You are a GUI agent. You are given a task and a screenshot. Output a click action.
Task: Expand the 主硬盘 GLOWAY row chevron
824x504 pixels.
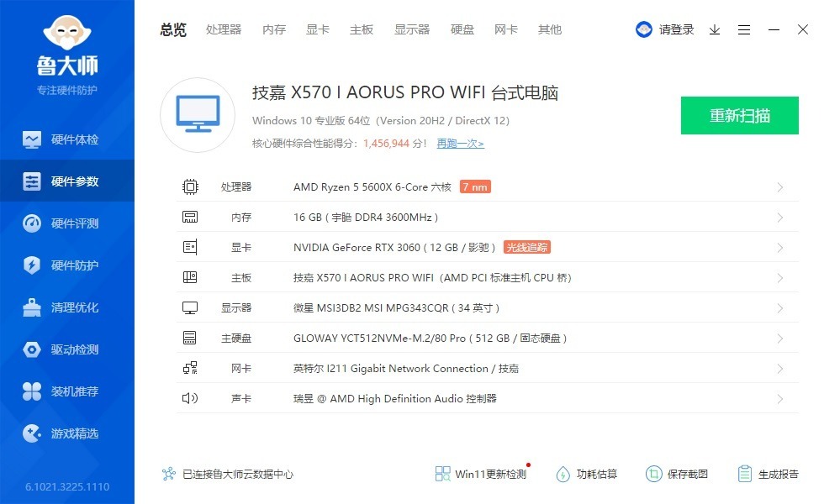click(780, 339)
